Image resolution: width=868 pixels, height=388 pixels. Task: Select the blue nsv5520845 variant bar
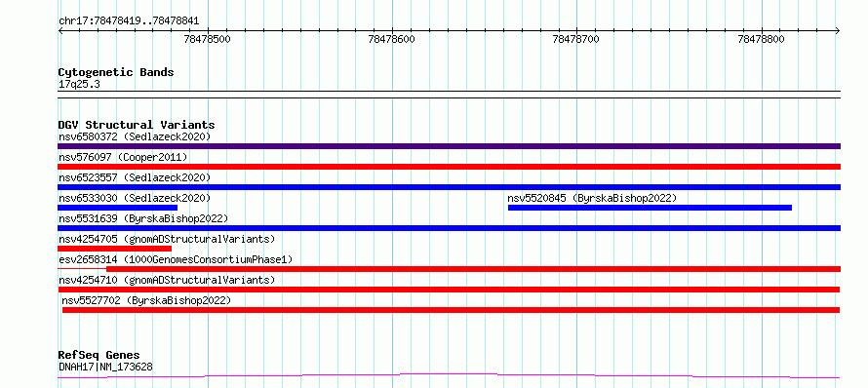point(650,208)
